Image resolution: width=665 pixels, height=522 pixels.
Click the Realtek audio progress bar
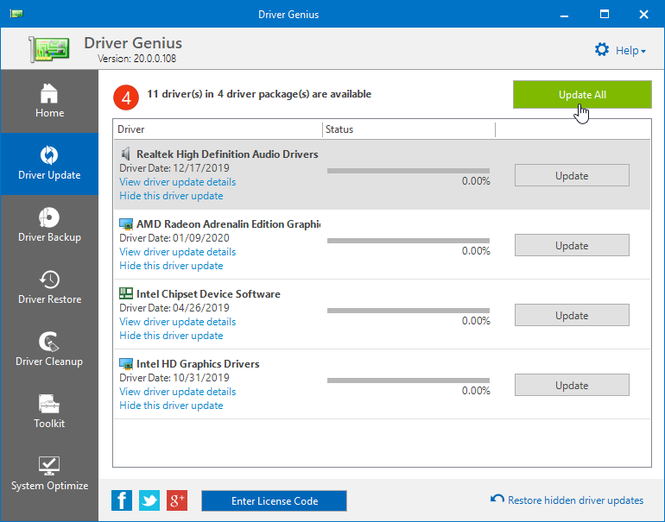(x=408, y=170)
